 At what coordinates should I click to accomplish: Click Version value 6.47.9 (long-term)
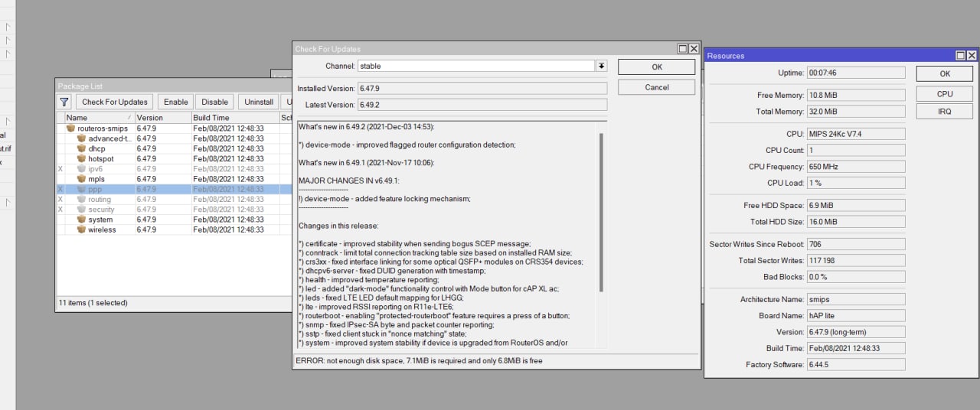coord(856,332)
